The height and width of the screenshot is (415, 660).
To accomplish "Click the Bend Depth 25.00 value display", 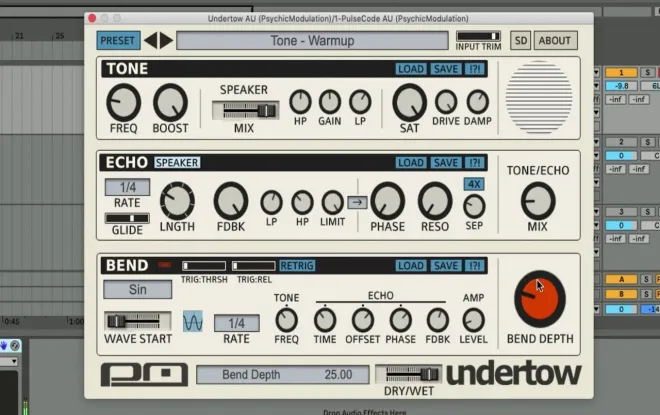I will pos(282,375).
